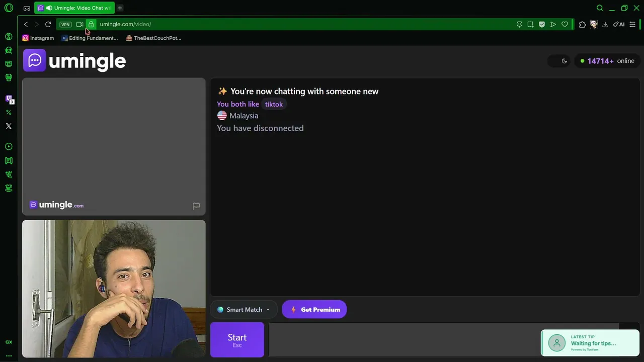The height and width of the screenshot is (362, 644).
Task: Open the Easy Setup sliders icon
Action: click(x=632, y=24)
